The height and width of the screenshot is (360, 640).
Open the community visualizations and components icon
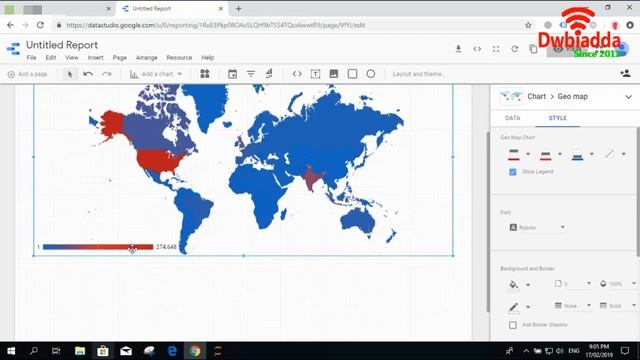204,74
